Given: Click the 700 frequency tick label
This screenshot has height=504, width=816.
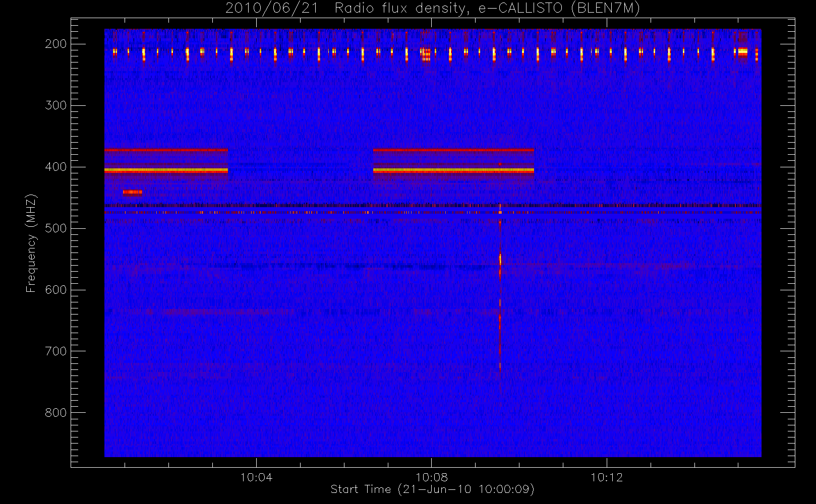Looking at the screenshot, I should pos(56,351).
